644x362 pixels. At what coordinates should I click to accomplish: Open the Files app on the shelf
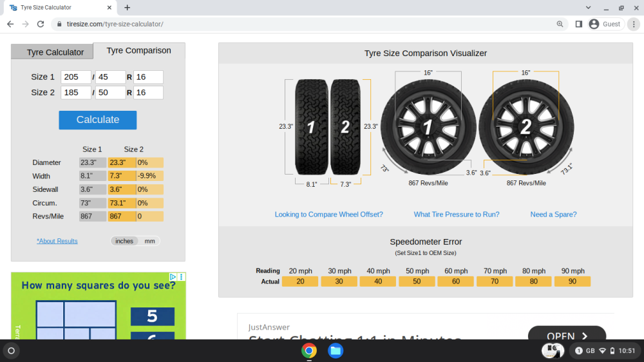336,351
